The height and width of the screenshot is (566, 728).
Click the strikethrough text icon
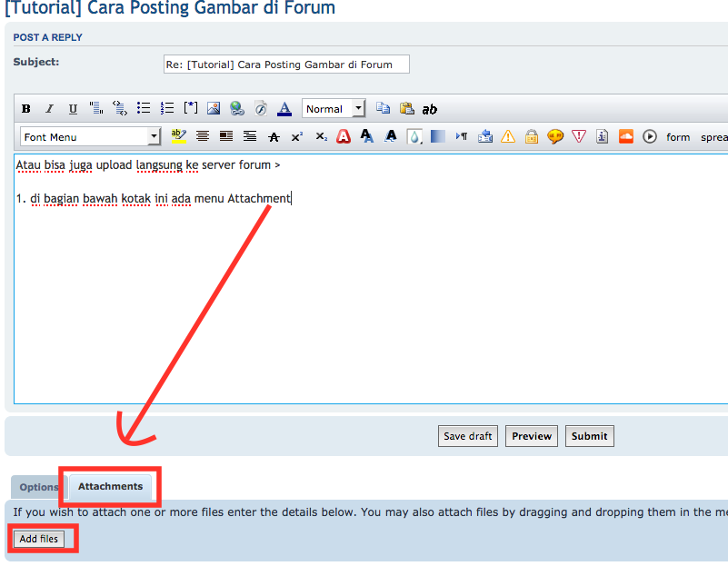(274, 136)
